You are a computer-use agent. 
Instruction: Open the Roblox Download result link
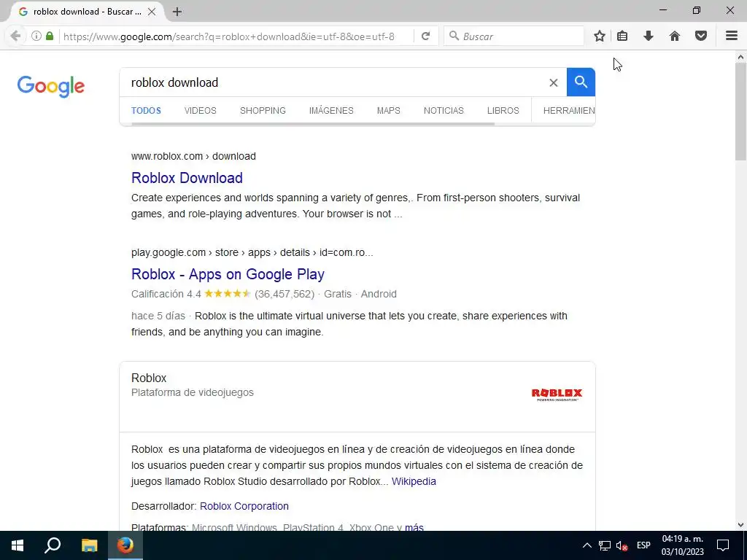point(187,178)
